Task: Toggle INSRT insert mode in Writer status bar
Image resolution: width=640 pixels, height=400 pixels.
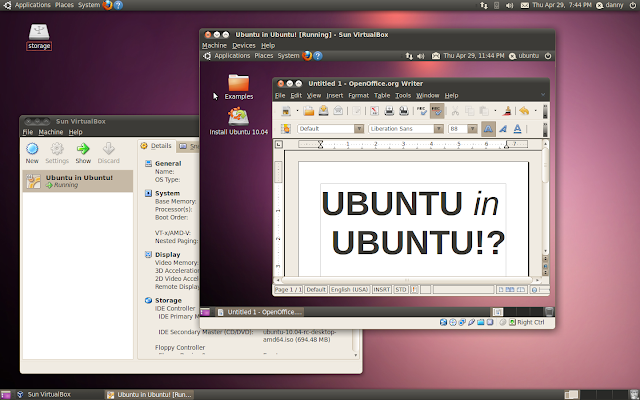Action: pyautogui.click(x=382, y=289)
